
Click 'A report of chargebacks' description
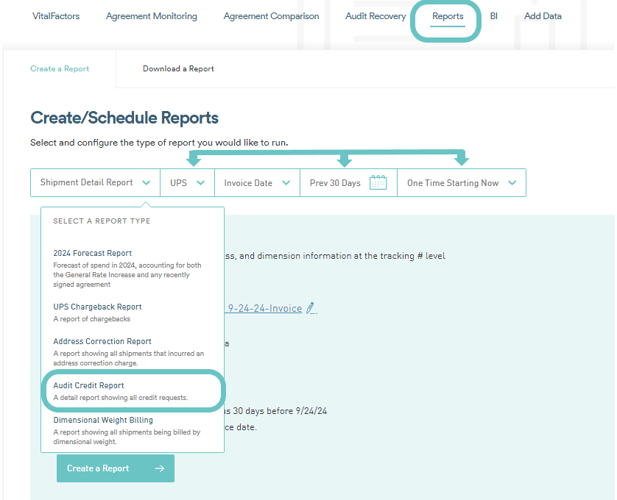pos(92,319)
